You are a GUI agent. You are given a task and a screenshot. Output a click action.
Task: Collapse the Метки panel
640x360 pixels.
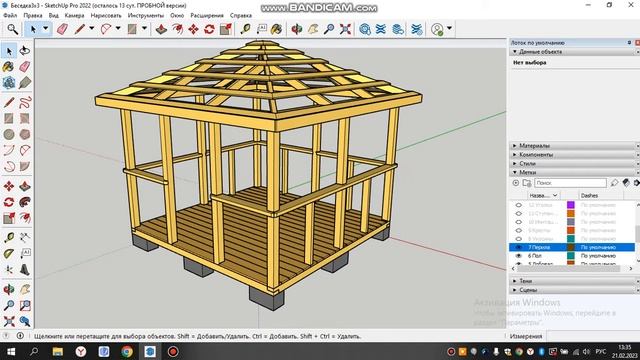coord(515,172)
